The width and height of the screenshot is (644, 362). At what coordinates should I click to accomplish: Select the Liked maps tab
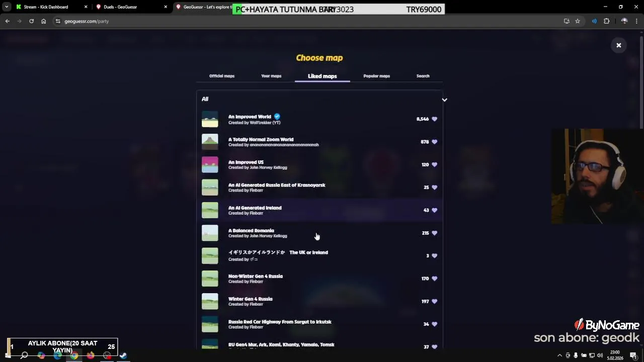click(323, 76)
